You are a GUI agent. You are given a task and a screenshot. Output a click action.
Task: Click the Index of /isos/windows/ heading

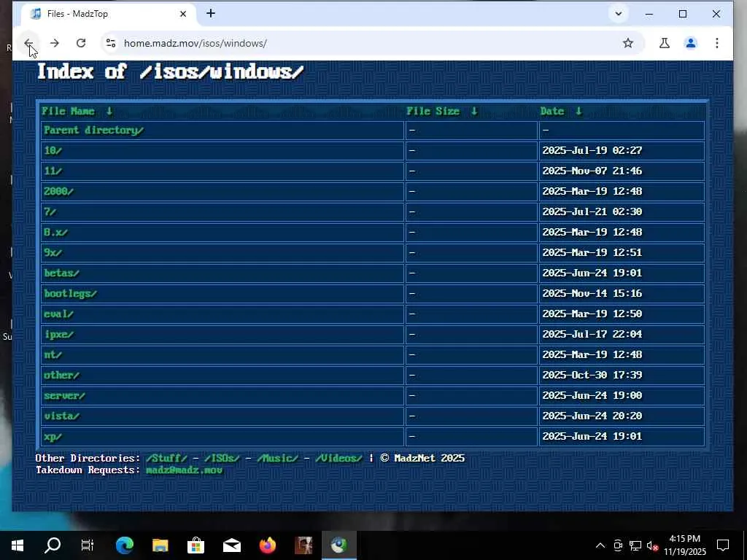point(170,72)
